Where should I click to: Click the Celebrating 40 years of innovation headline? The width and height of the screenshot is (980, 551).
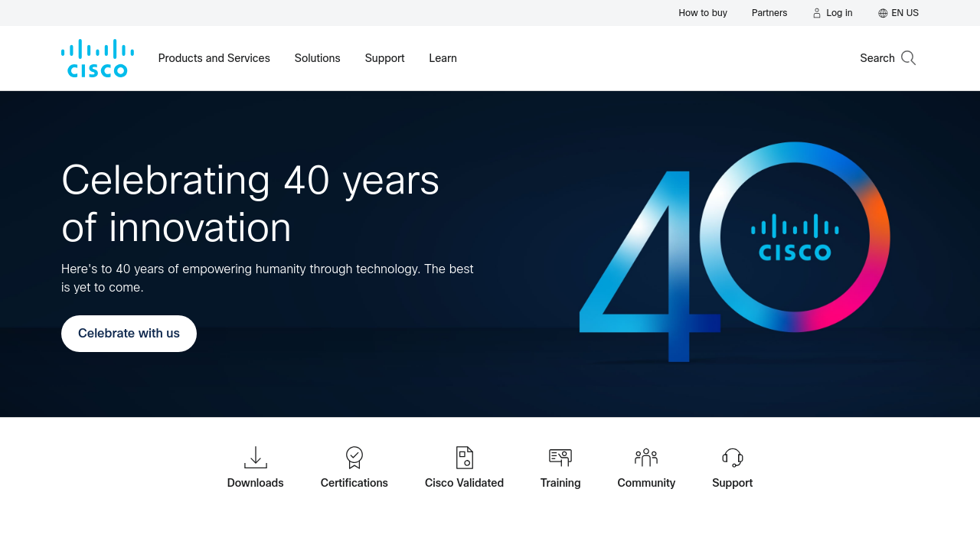[x=250, y=204]
